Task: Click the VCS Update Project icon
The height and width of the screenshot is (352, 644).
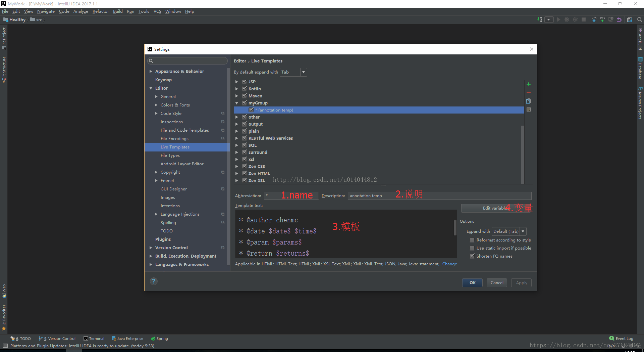Action: [594, 19]
